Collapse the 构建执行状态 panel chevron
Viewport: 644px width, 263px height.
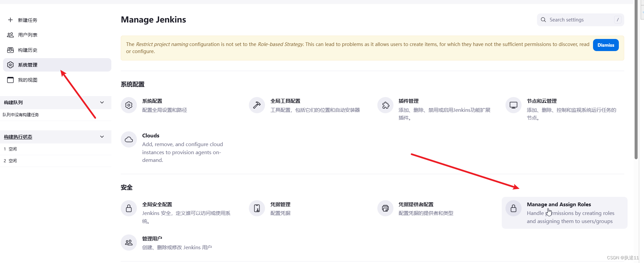[x=102, y=137]
